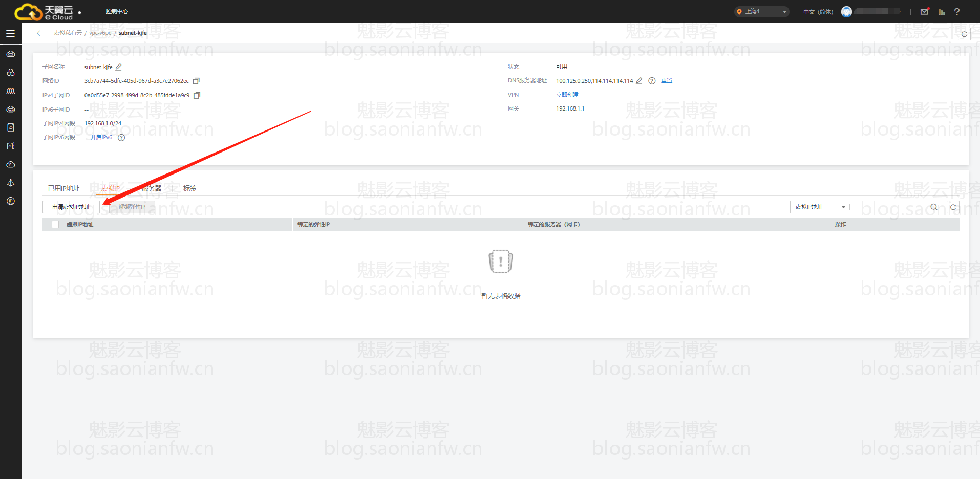This screenshot has height=479, width=980.
Task: Show help for subnet IPv6 range
Action: (121, 138)
